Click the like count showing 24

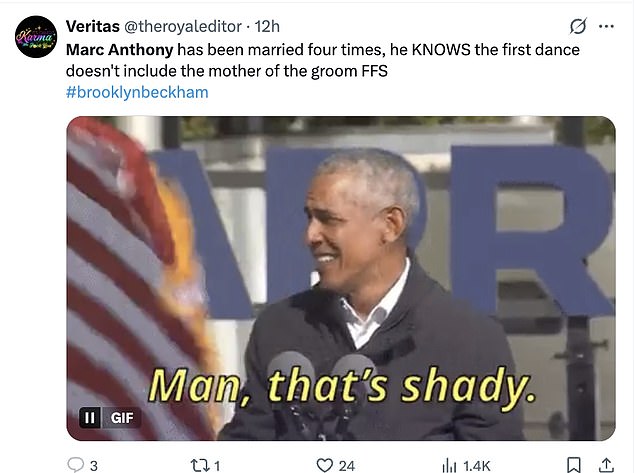[347, 465]
